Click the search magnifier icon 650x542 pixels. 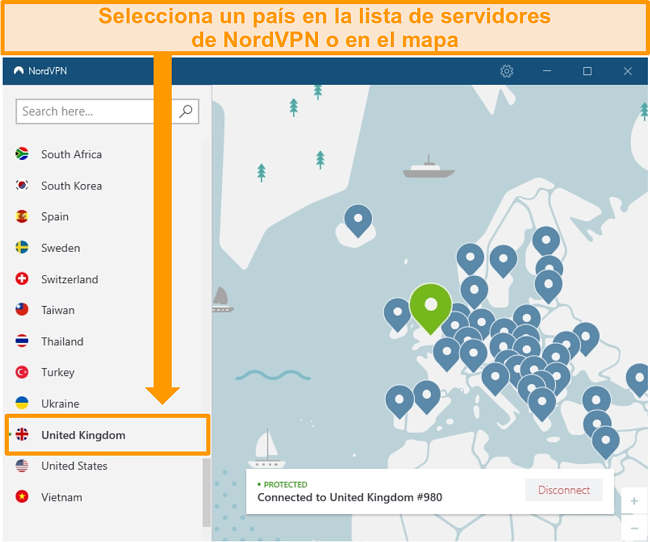(x=185, y=111)
